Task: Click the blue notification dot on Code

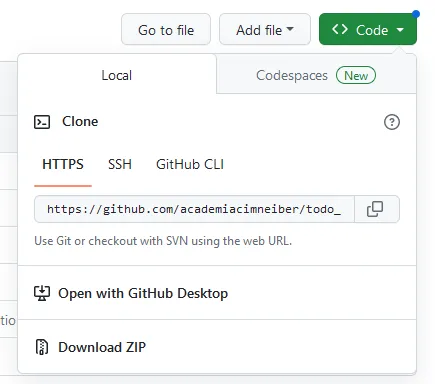Action: (x=416, y=14)
